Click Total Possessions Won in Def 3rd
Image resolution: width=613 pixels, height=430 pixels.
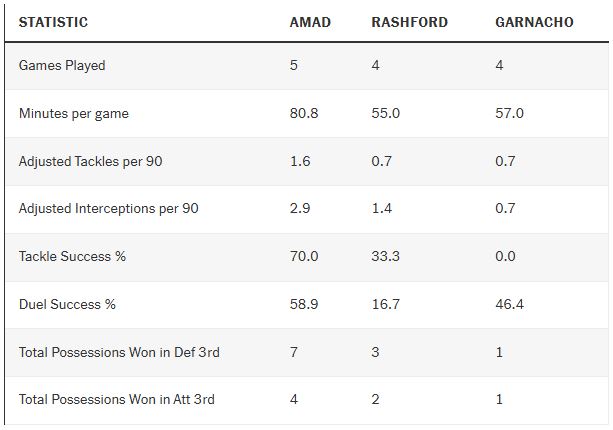[x=117, y=352]
